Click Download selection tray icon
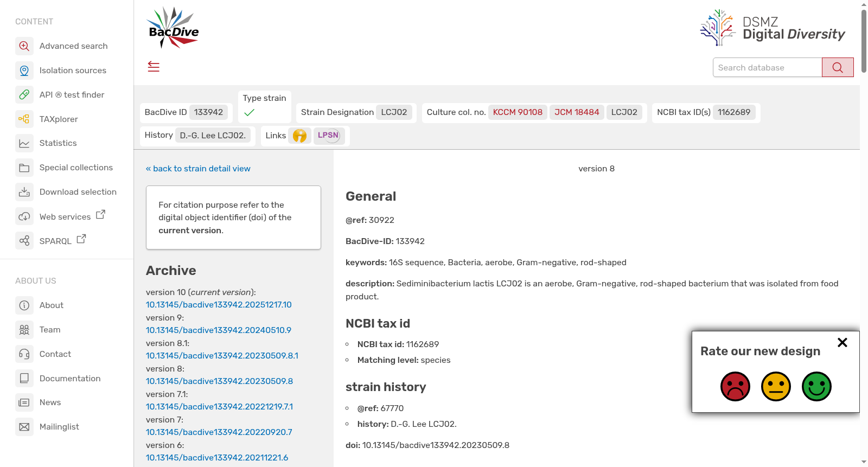 [24, 192]
